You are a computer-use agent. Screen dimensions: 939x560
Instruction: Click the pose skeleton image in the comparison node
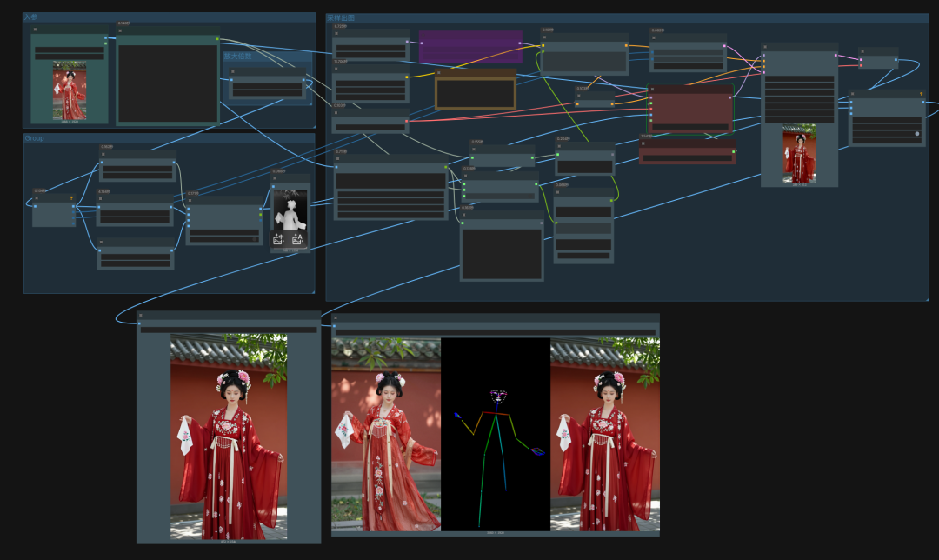pyautogui.click(x=496, y=434)
